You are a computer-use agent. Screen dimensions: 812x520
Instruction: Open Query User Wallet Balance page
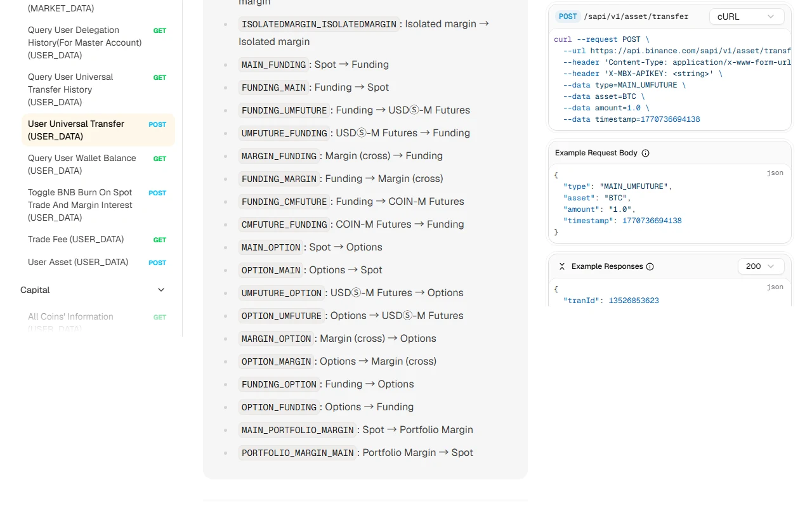[97, 164]
